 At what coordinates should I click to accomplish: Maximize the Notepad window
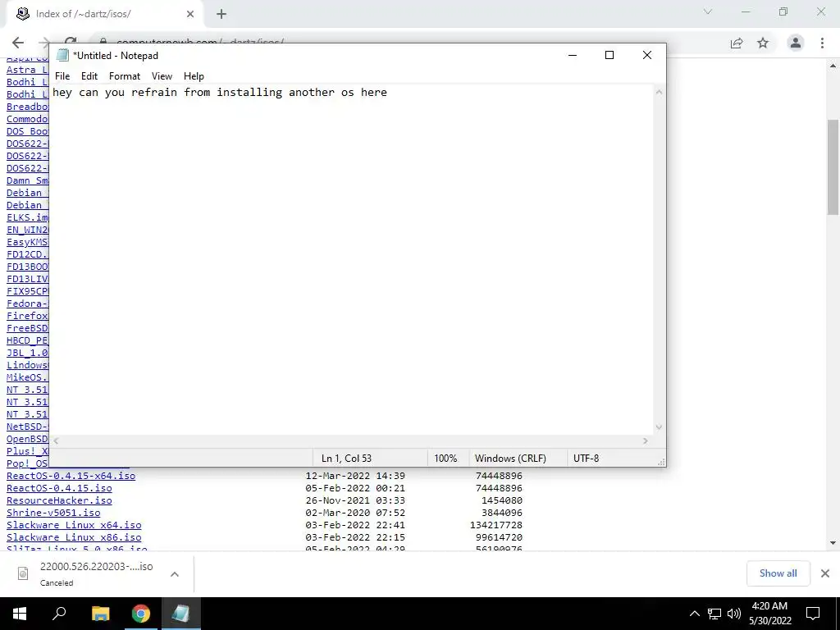click(609, 55)
